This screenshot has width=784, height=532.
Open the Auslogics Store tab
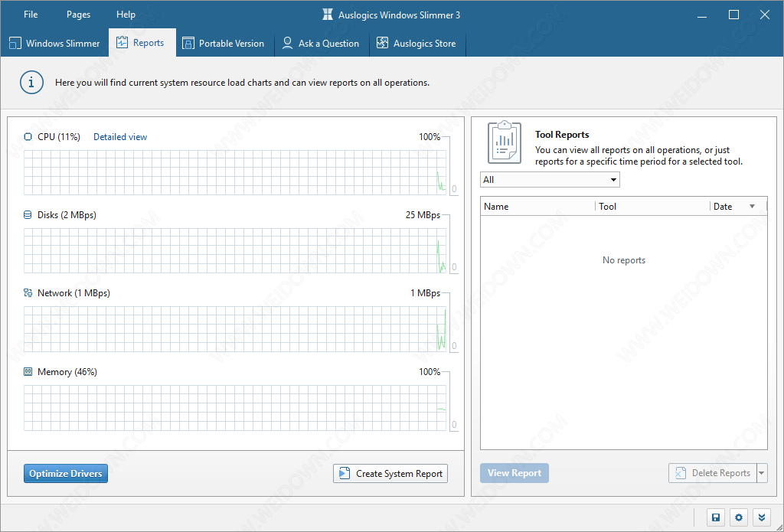(x=416, y=43)
